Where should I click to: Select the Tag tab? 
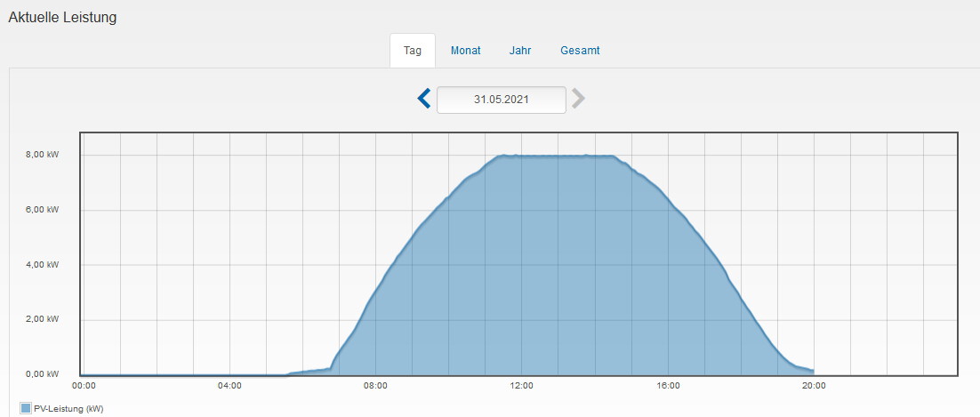(413, 51)
